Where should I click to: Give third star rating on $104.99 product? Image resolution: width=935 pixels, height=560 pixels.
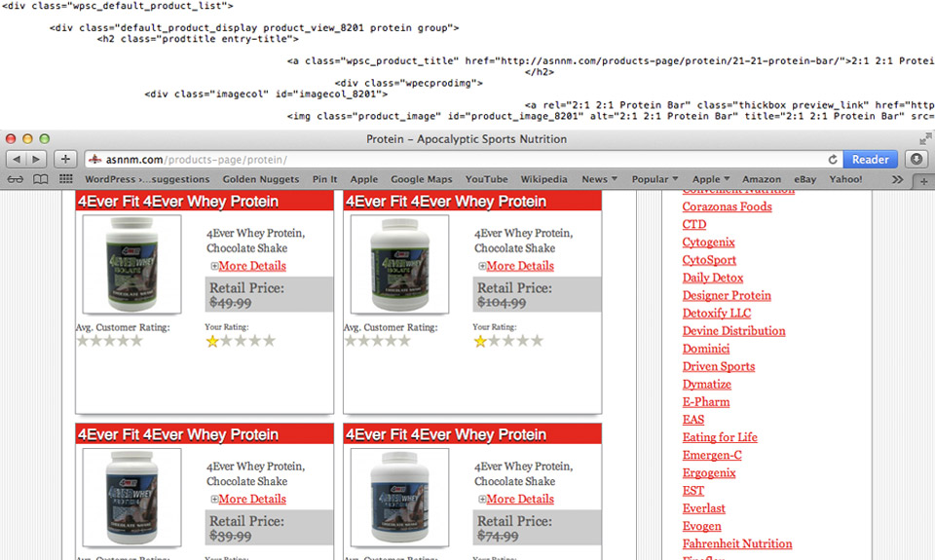point(508,341)
